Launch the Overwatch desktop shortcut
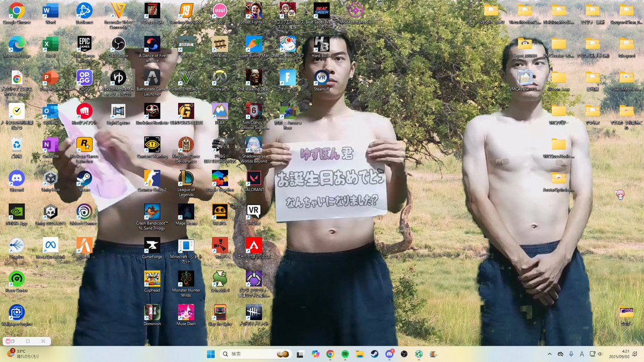The height and width of the screenshot is (362, 644). (x=219, y=80)
